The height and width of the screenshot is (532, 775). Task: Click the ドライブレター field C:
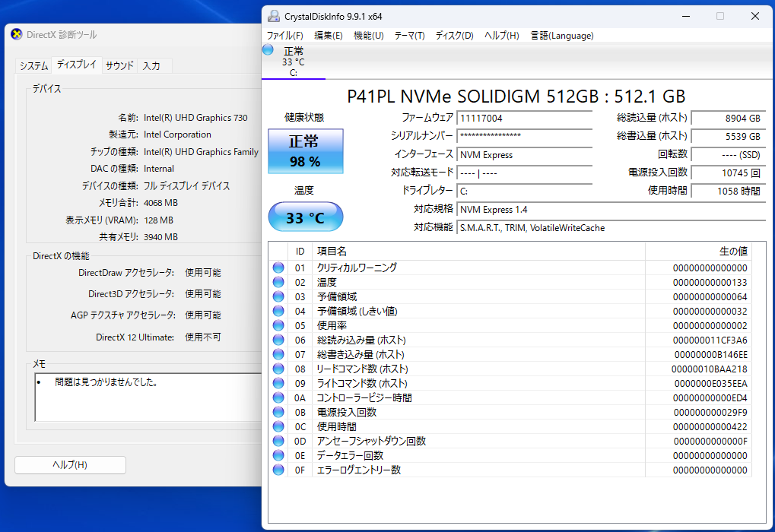[525, 192]
